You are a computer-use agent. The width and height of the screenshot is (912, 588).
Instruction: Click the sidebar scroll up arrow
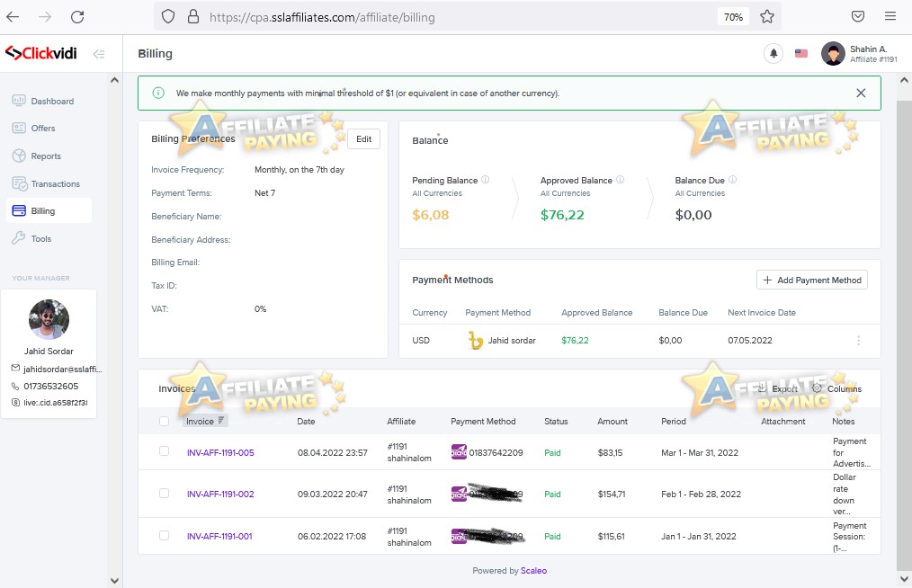[114, 80]
